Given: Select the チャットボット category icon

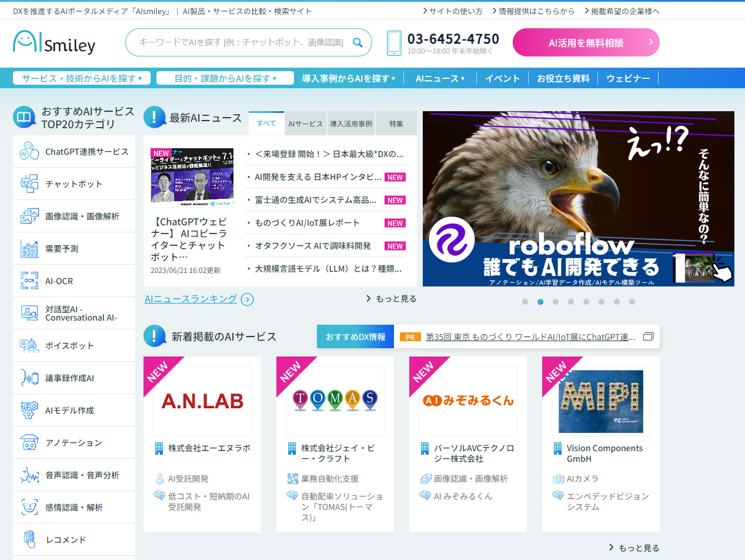Looking at the screenshot, I should pyautogui.click(x=29, y=184).
